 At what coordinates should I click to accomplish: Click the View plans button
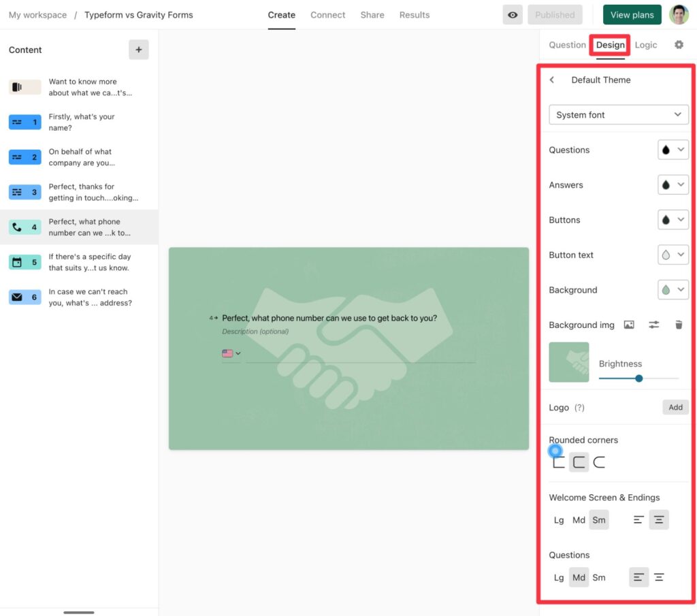[632, 14]
